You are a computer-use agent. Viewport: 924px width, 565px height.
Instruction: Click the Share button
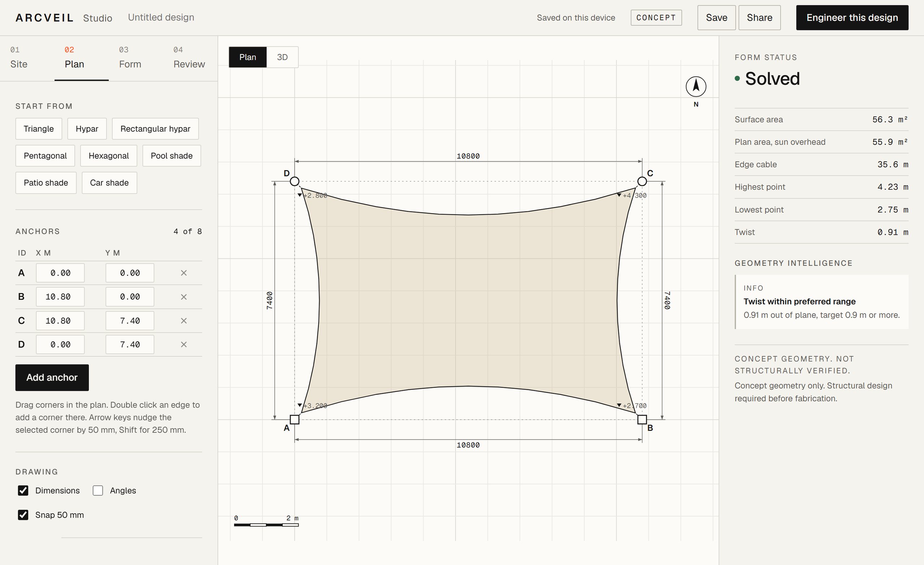coord(760,18)
